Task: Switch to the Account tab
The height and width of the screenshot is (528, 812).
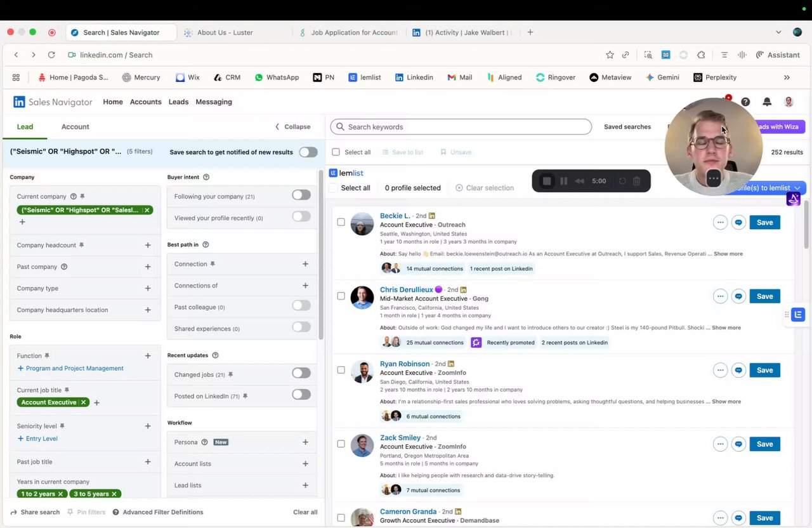Action: coord(75,127)
